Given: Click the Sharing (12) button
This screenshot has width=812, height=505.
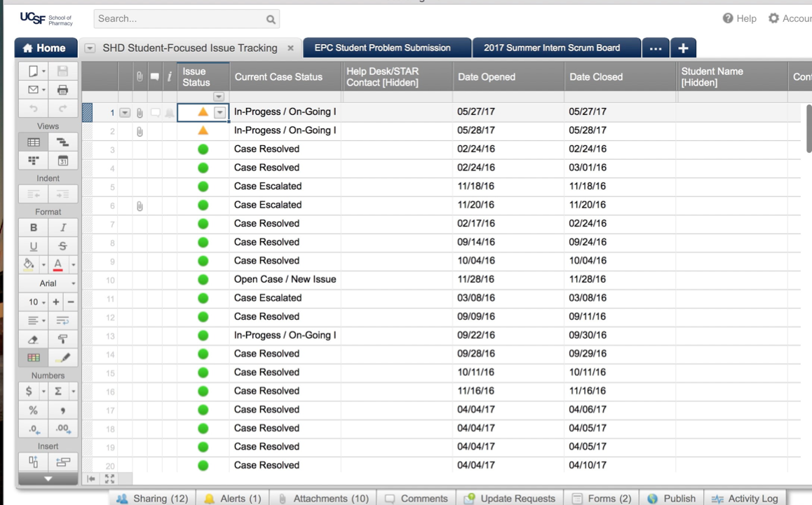Looking at the screenshot, I should (x=153, y=498).
